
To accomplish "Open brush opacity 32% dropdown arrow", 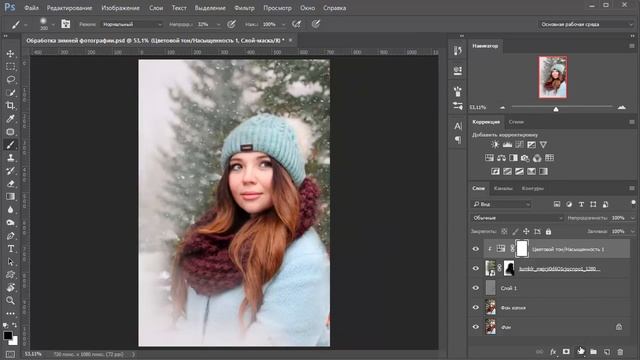I will 218,24.
